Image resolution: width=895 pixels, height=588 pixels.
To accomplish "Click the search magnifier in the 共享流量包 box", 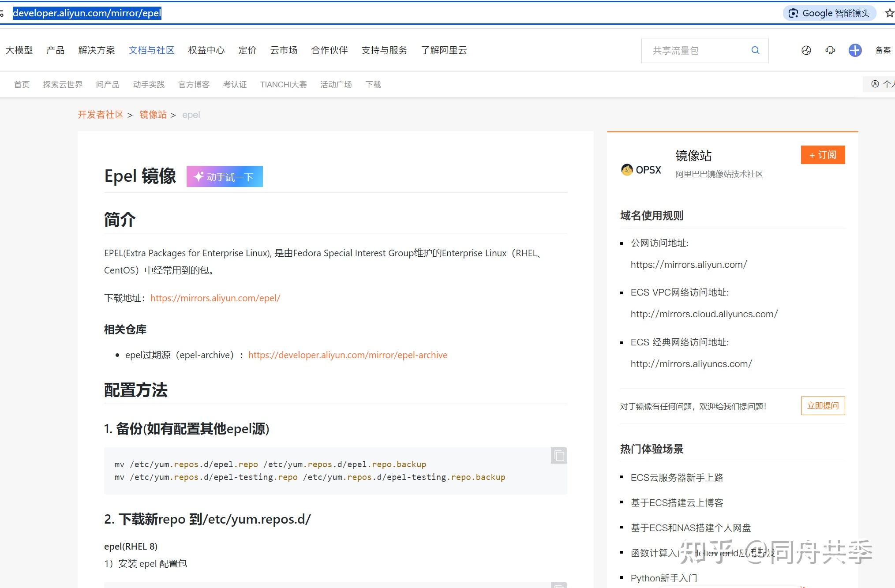I will click(x=755, y=50).
